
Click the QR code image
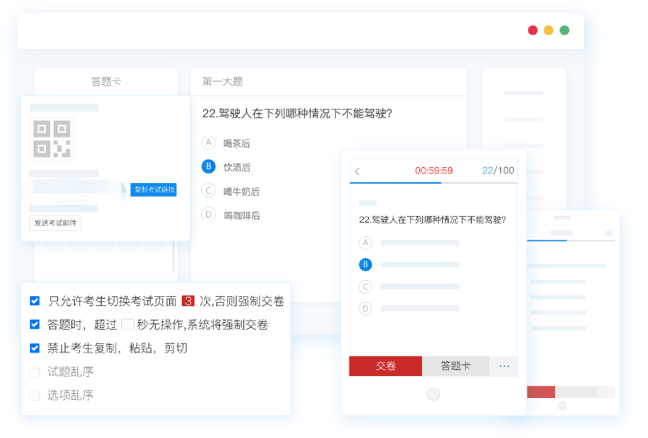click(x=52, y=138)
